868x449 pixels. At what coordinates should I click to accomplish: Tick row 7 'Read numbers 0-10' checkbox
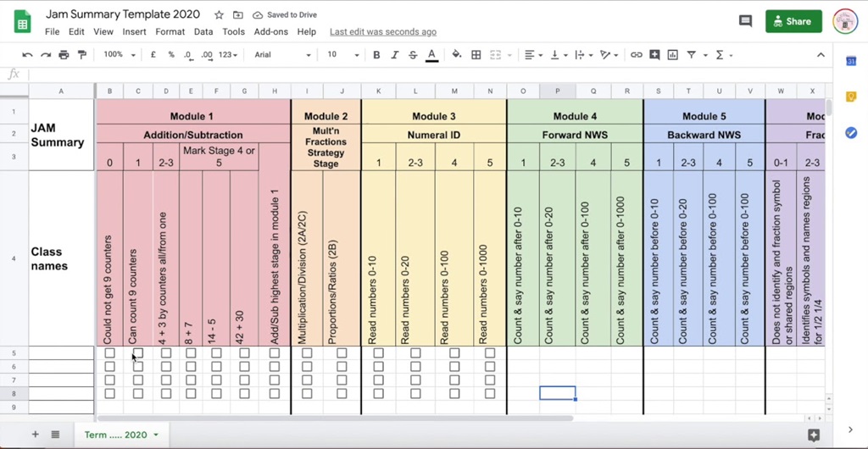(378, 380)
